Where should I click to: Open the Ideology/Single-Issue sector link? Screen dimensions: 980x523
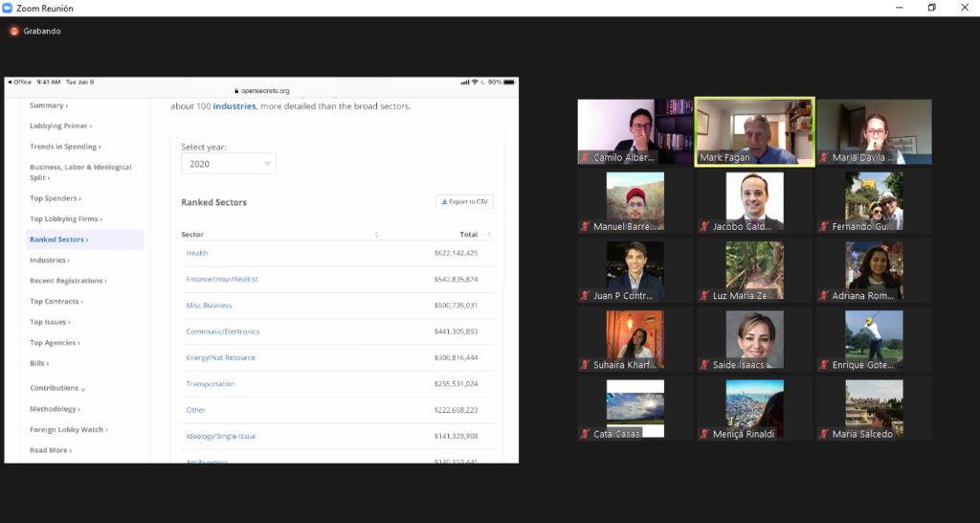(x=221, y=437)
